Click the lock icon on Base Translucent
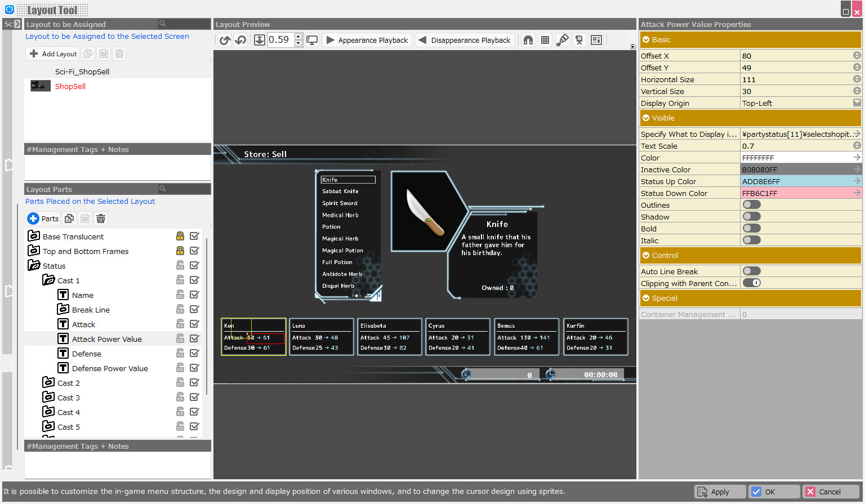The height and width of the screenshot is (504, 865). [180, 235]
